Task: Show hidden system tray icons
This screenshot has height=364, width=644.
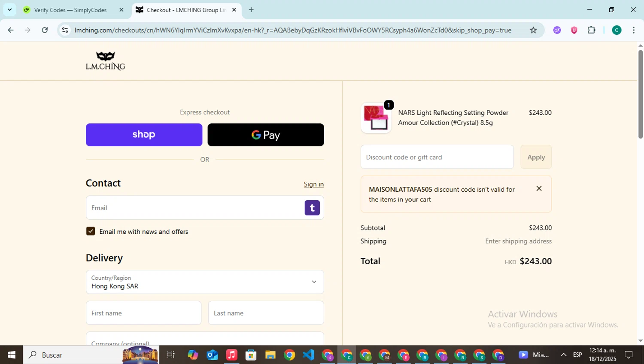Action: 563,355
